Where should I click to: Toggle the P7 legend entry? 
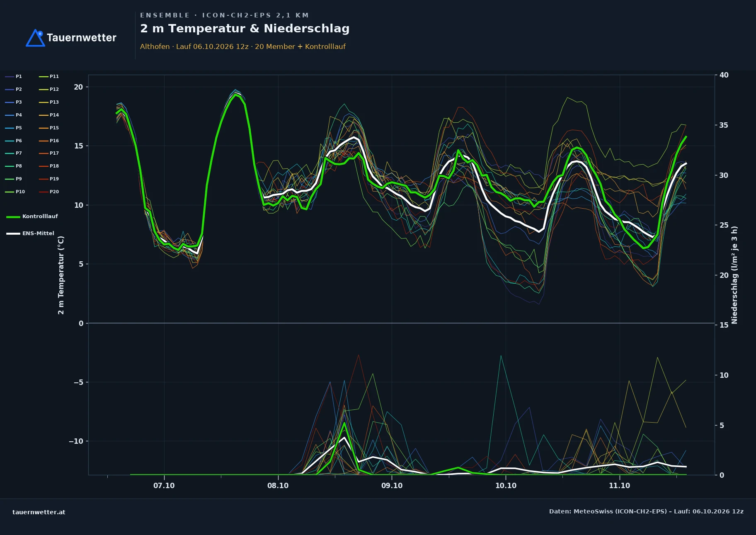coord(13,153)
